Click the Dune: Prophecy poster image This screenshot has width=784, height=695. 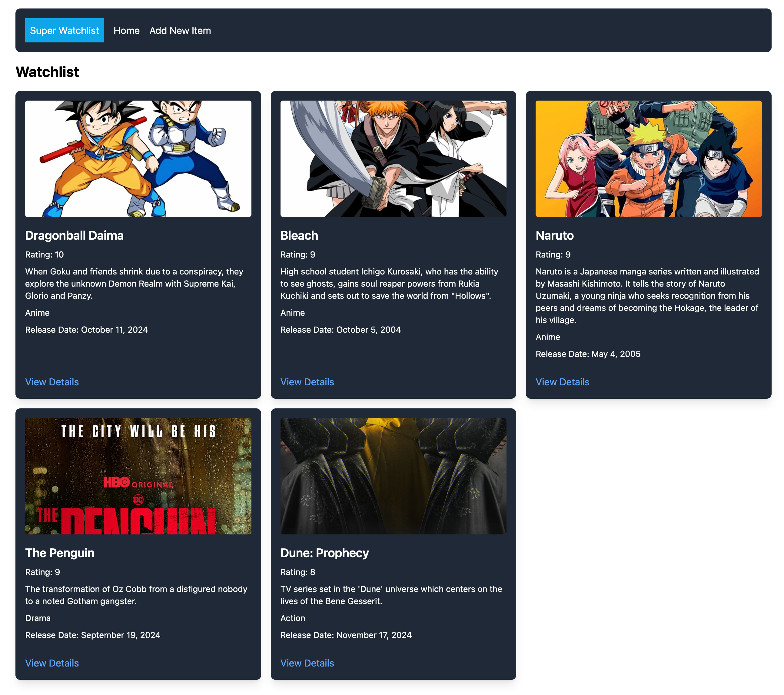pyautogui.click(x=393, y=476)
